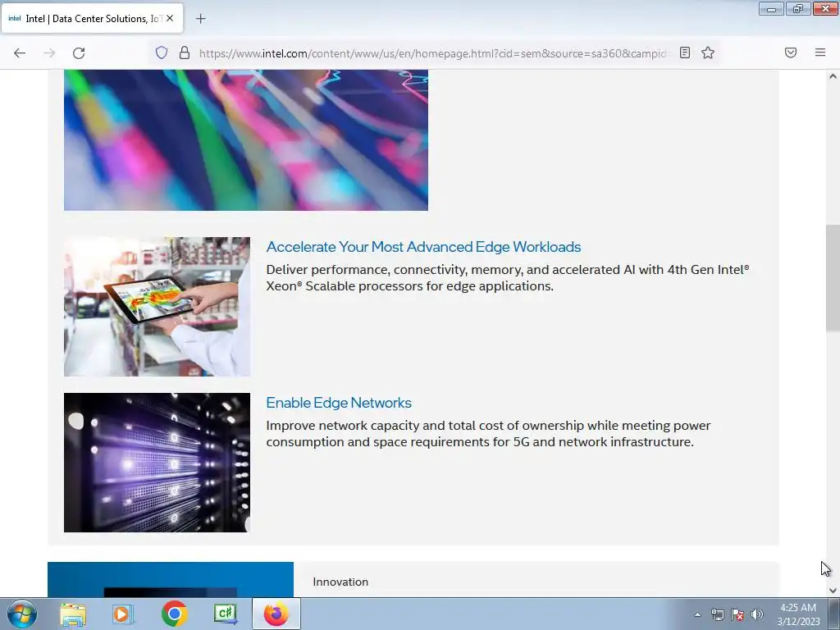This screenshot has height=630, width=840.
Task: Click the tablet heatmap retail thumbnail
Action: point(157,307)
